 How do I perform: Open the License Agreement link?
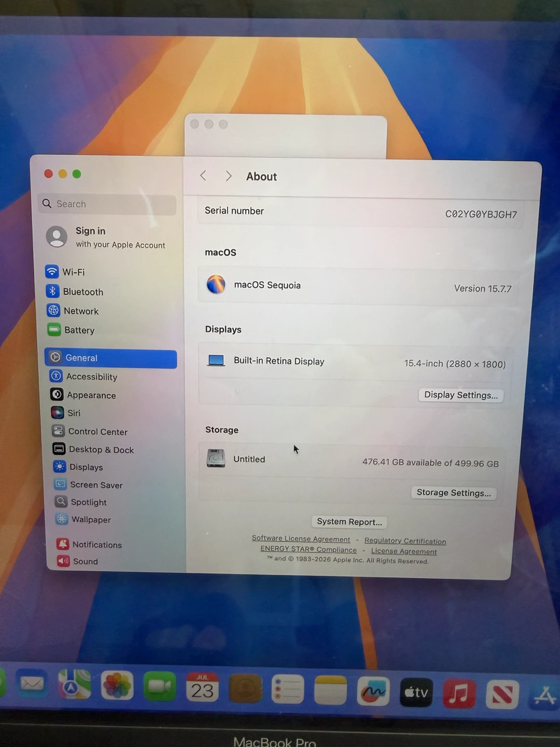click(404, 551)
